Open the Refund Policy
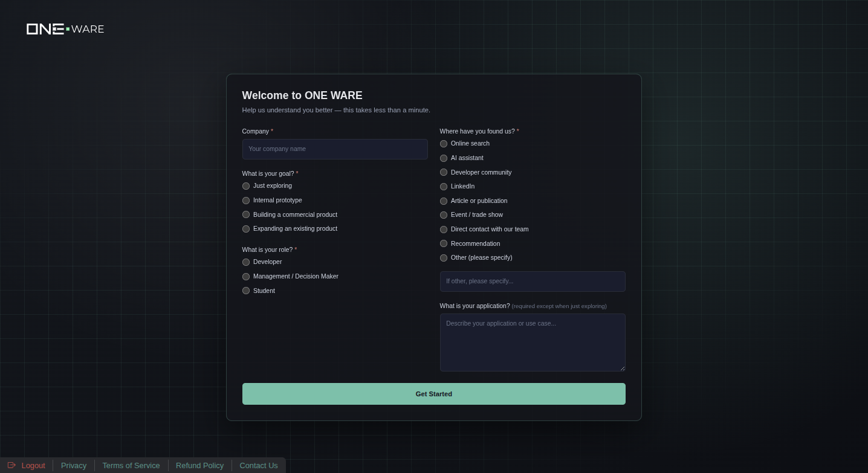Viewport: 868px width, 473px height. click(199, 465)
